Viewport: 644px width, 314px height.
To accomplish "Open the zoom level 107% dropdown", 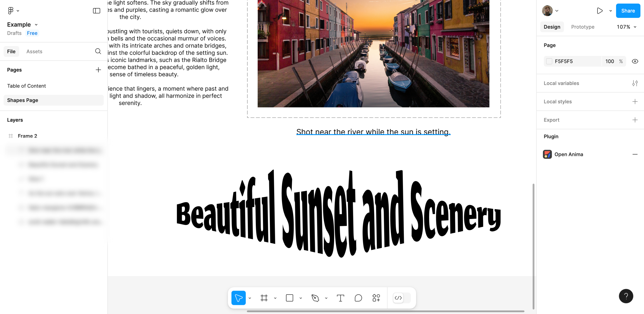I will click(x=626, y=27).
